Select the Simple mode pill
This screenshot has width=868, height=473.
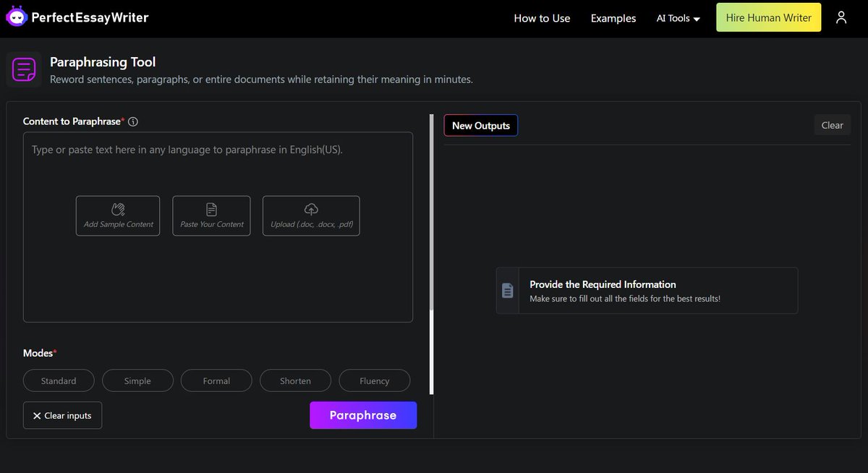point(137,380)
